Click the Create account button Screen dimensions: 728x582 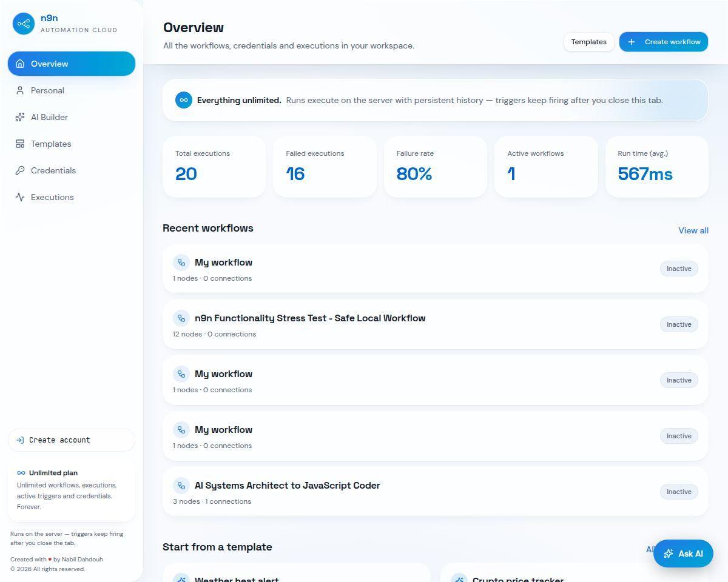click(x=72, y=440)
